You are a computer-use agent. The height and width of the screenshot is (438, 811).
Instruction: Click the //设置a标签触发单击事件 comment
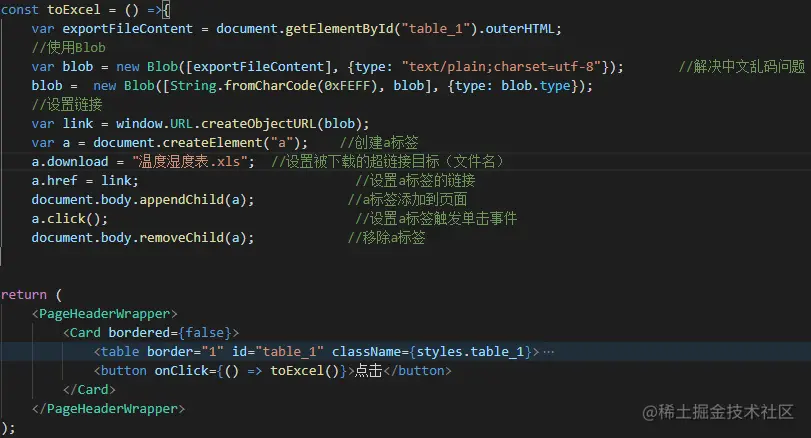pos(435,219)
